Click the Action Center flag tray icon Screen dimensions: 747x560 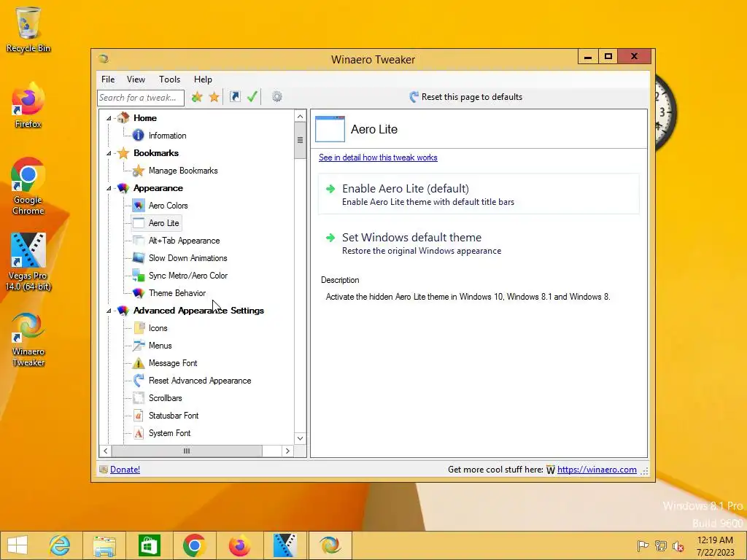coord(643,546)
